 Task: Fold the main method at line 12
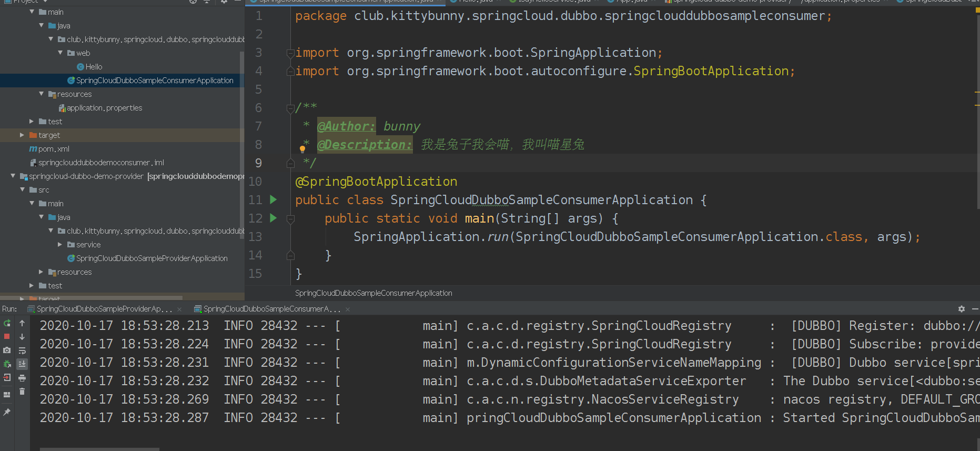290,218
